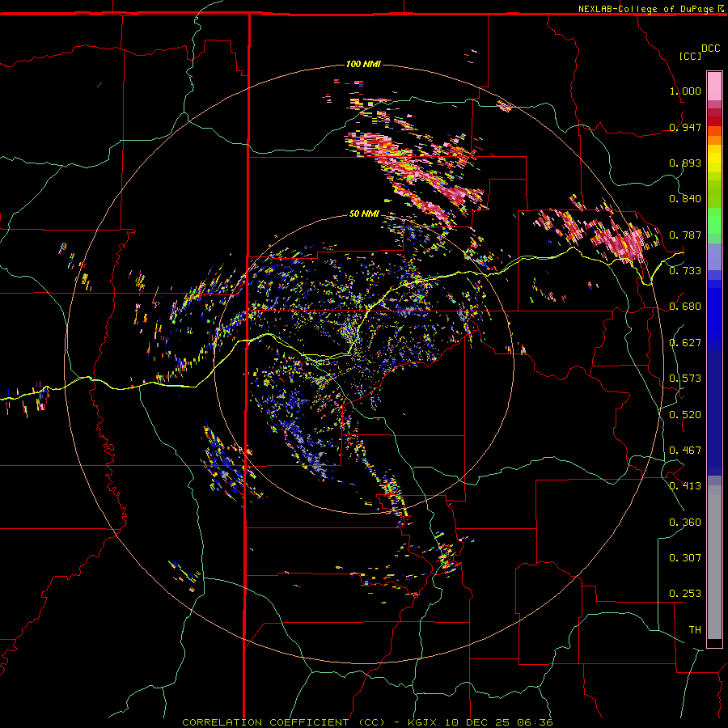728x728 pixels.
Task: Click the 0.307 color scale value
Action: [685, 558]
